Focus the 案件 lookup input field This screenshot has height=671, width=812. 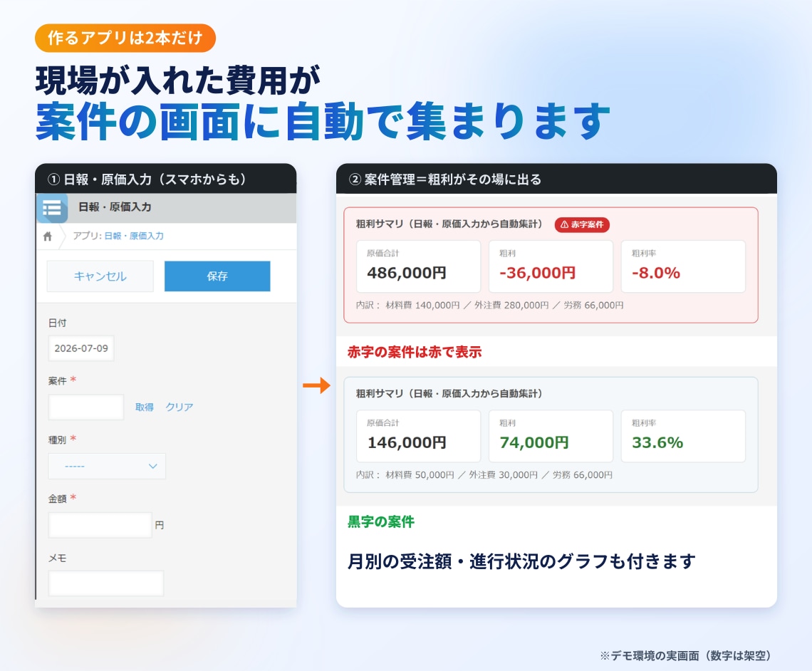click(x=86, y=407)
